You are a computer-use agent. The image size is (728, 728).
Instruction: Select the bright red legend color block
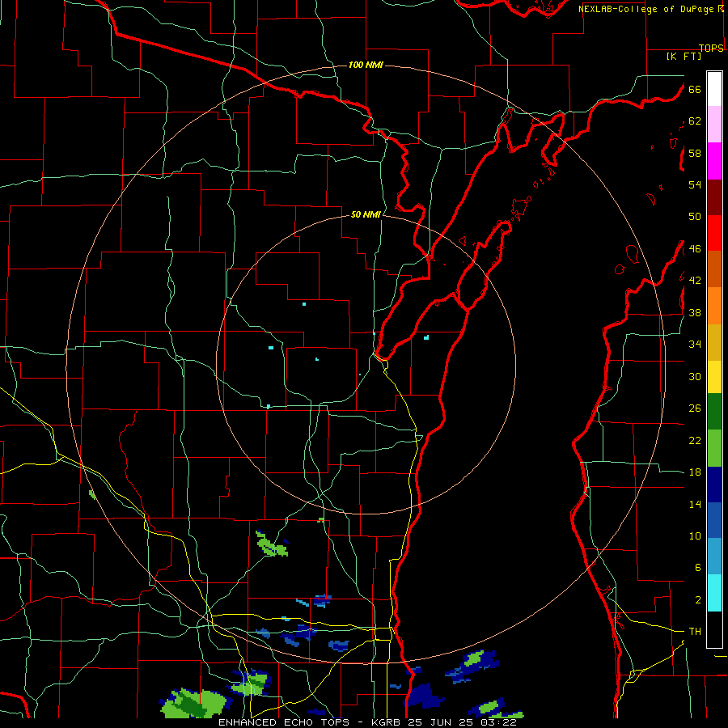tap(714, 233)
